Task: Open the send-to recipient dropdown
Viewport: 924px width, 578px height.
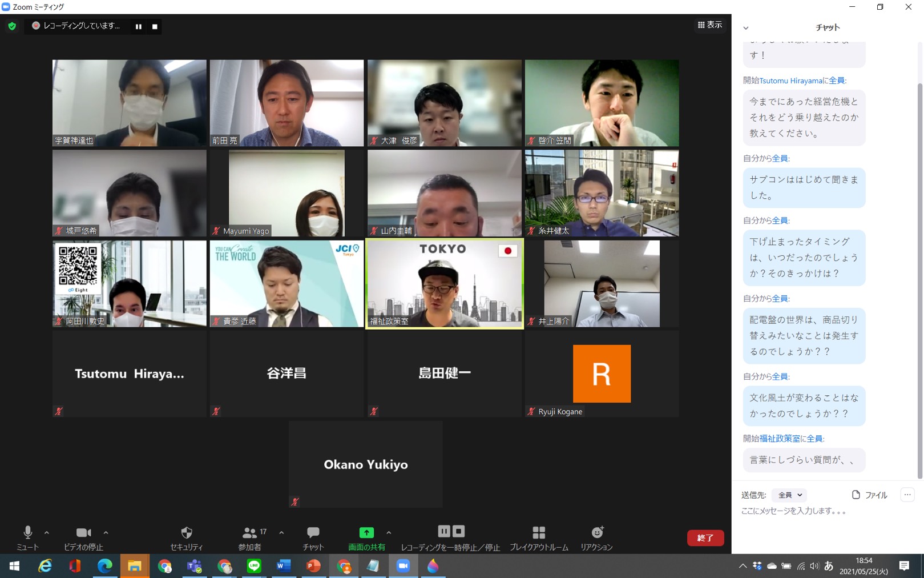Action: [790, 495]
